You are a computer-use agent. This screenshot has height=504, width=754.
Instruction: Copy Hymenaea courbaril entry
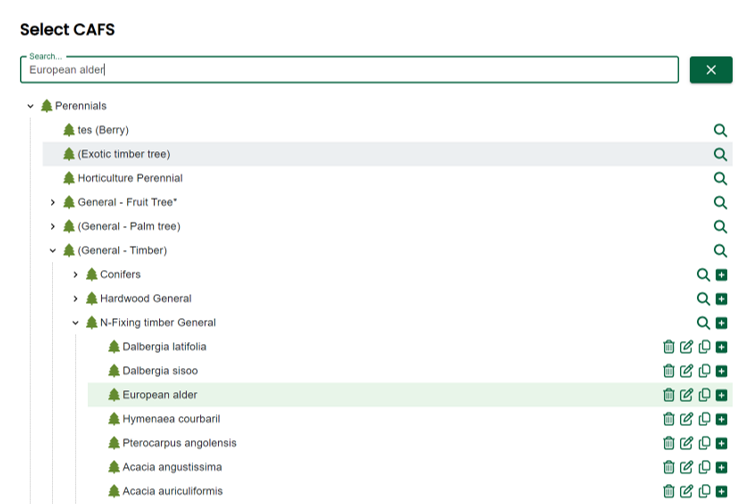coord(704,419)
